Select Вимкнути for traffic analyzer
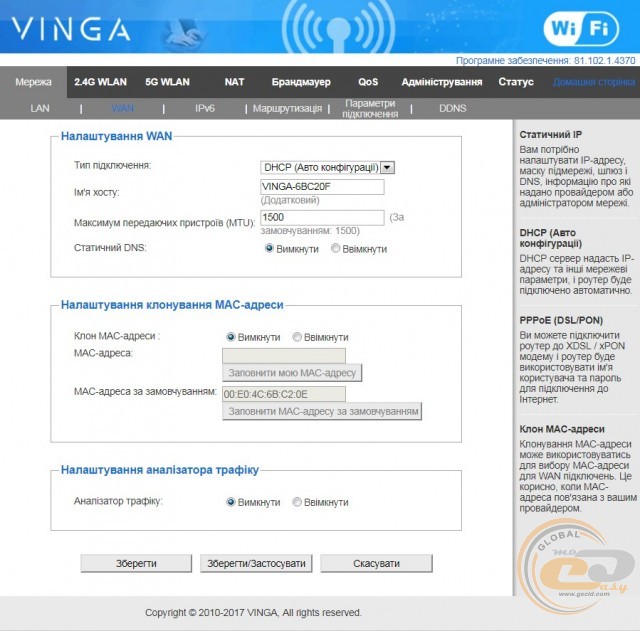The image size is (640, 631). [232, 502]
